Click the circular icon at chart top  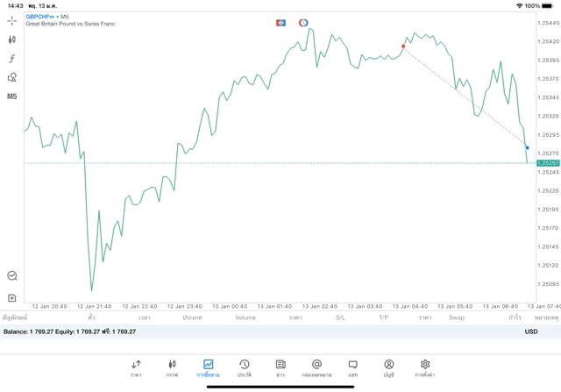click(x=303, y=22)
